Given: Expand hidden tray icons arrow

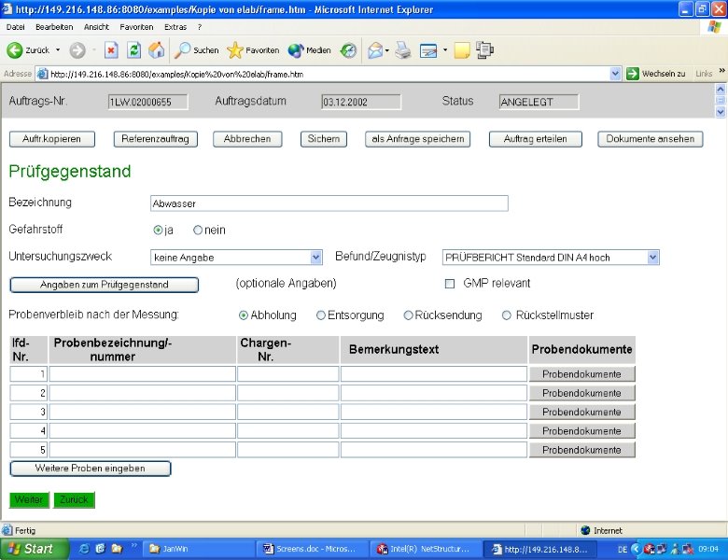Looking at the screenshot, I should coord(636,550).
